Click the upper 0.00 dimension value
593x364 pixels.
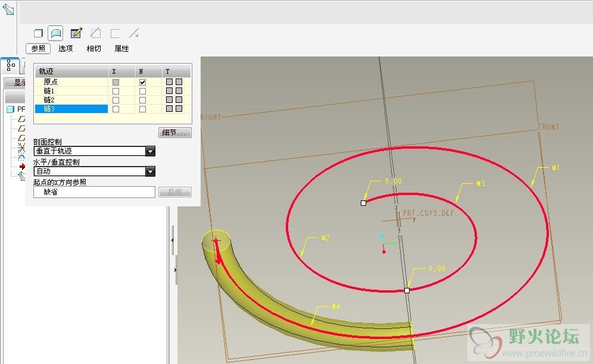(x=394, y=181)
